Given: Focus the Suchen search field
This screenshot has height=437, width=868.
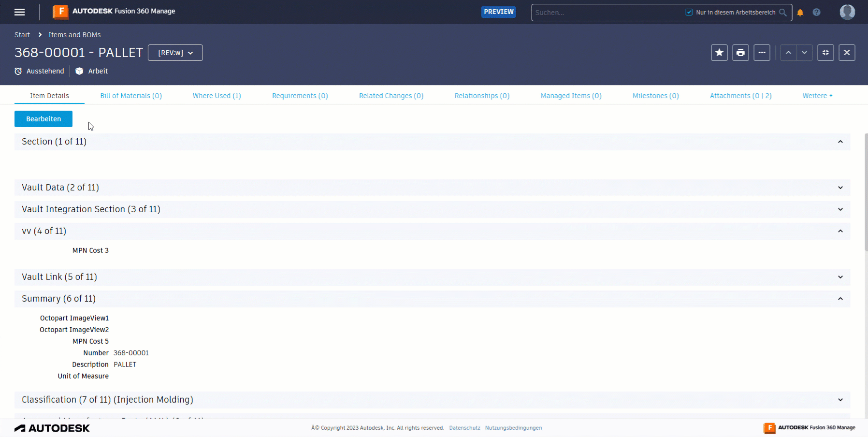Looking at the screenshot, I should [608, 13].
